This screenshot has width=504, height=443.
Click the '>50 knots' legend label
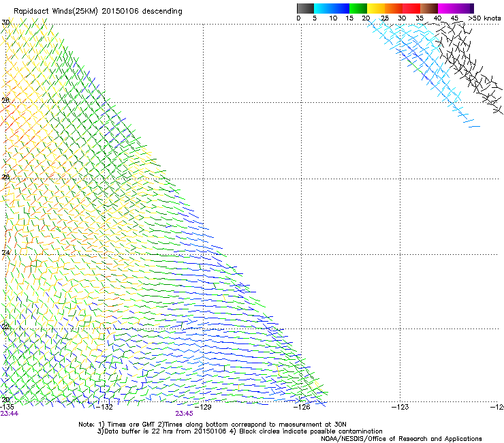coord(484,18)
